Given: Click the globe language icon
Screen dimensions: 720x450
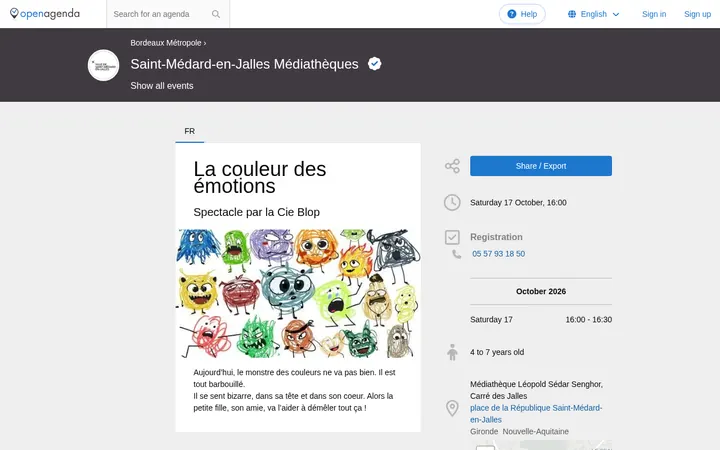Looking at the screenshot, I should (x=572, y=14).
